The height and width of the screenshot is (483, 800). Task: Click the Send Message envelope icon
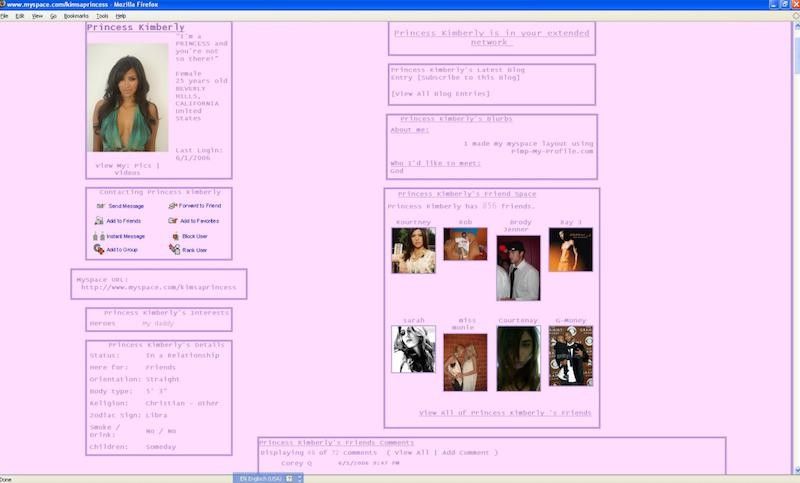(101, 206)
